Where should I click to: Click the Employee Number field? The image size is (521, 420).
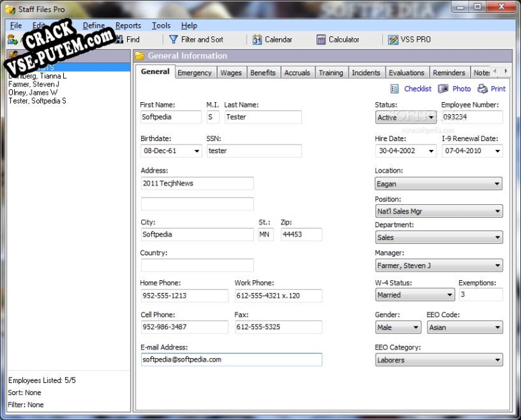tap(472, 117)
